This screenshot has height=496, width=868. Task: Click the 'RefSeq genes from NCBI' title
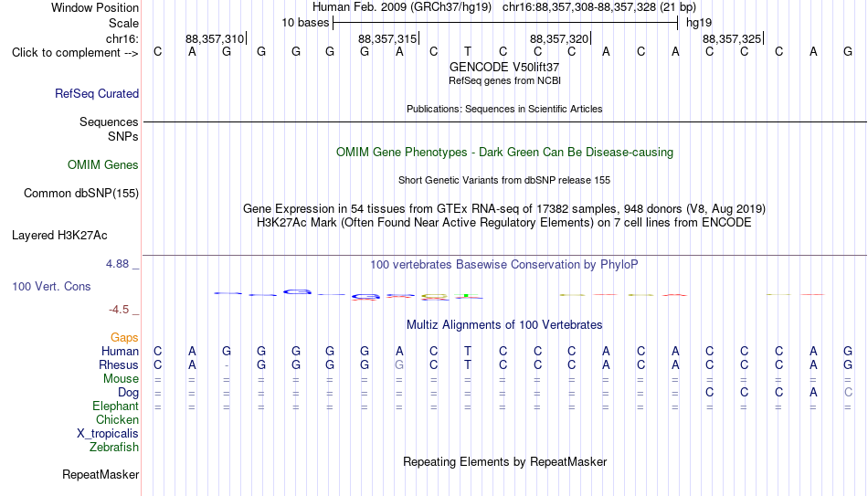click(x=505, y=80)
